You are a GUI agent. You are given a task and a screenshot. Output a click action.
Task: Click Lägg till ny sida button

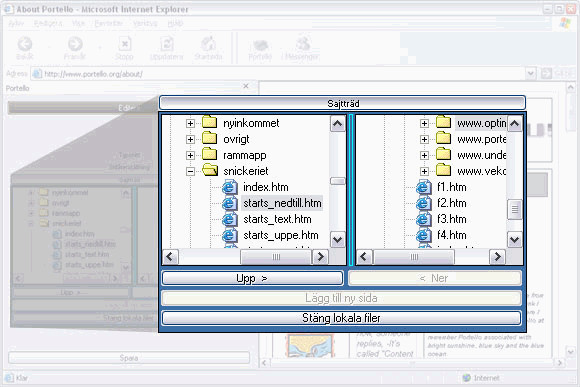pos(341,298)
